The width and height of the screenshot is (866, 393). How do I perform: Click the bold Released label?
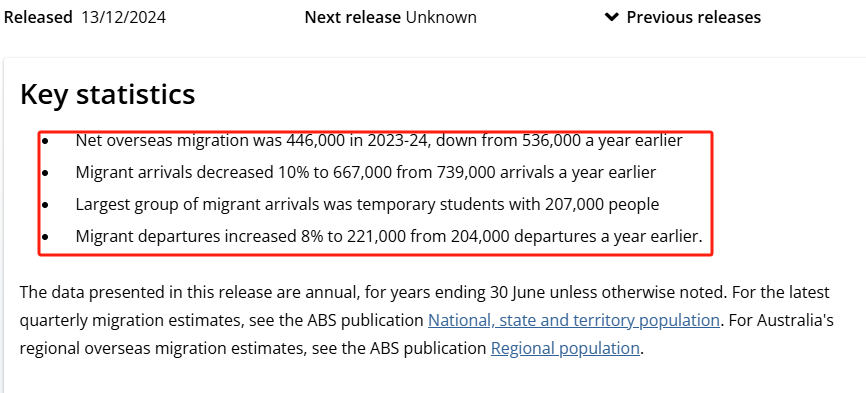pos(38,17)
